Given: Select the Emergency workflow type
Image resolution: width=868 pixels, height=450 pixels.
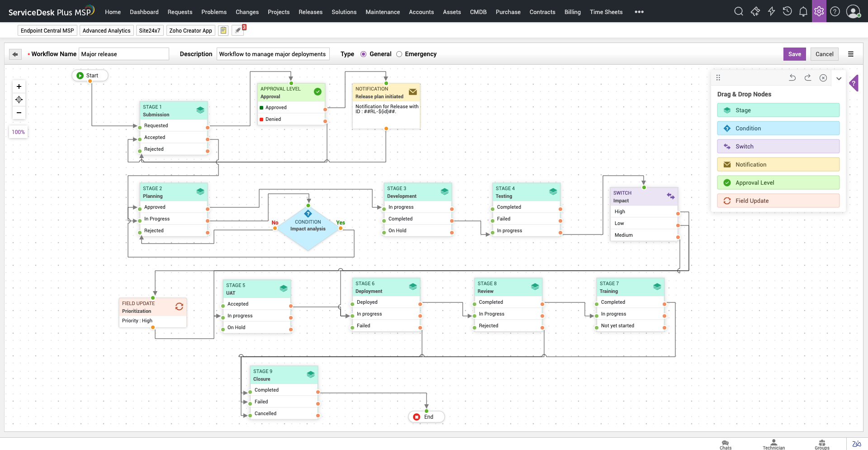Looking at the screenshot, I should [399, 54].
